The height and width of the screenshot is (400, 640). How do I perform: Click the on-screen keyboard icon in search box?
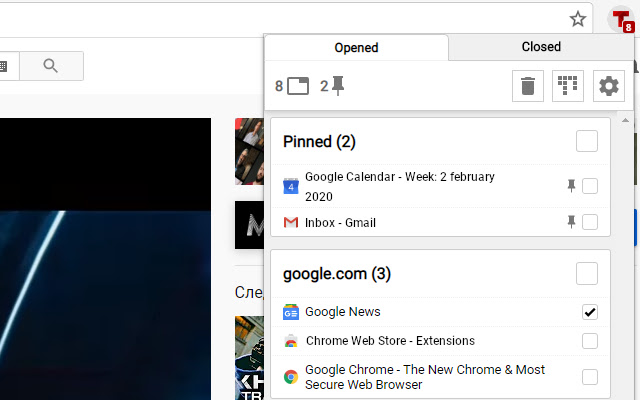[x=3, y=66]
